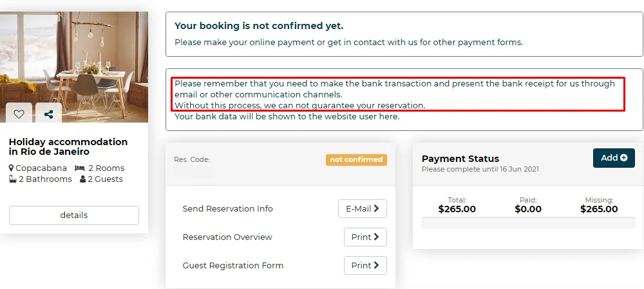Send reservation info via E-Mail button

362,209
